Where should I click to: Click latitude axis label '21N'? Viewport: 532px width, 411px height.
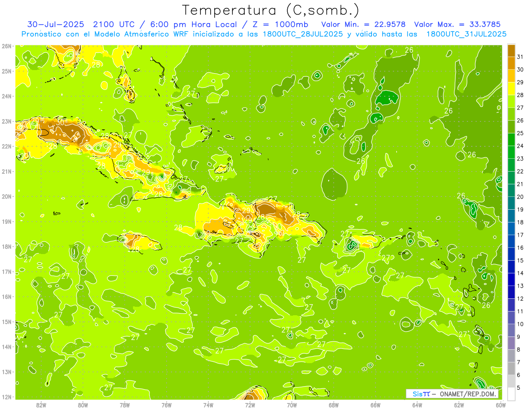(6, 172)
